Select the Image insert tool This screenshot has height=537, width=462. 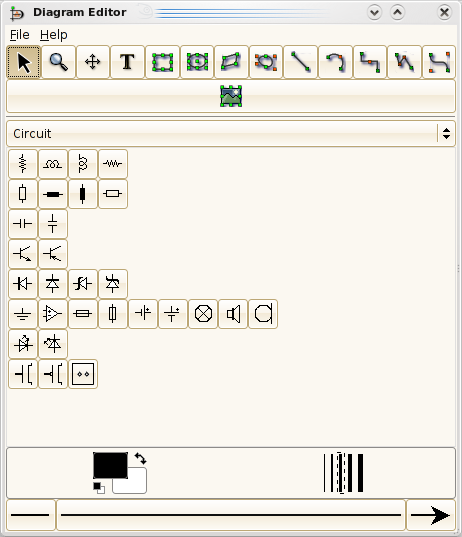tap(231, 96)
